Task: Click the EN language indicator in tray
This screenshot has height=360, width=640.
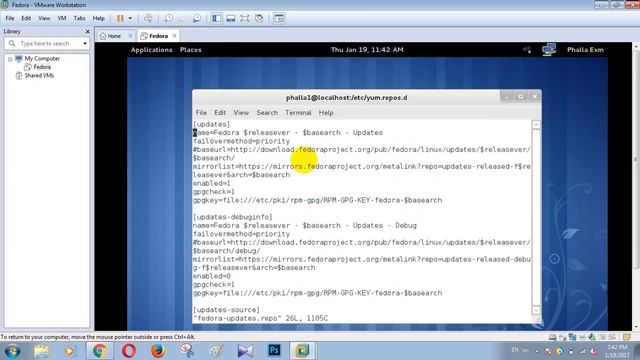Action: [x=515, y=350]
